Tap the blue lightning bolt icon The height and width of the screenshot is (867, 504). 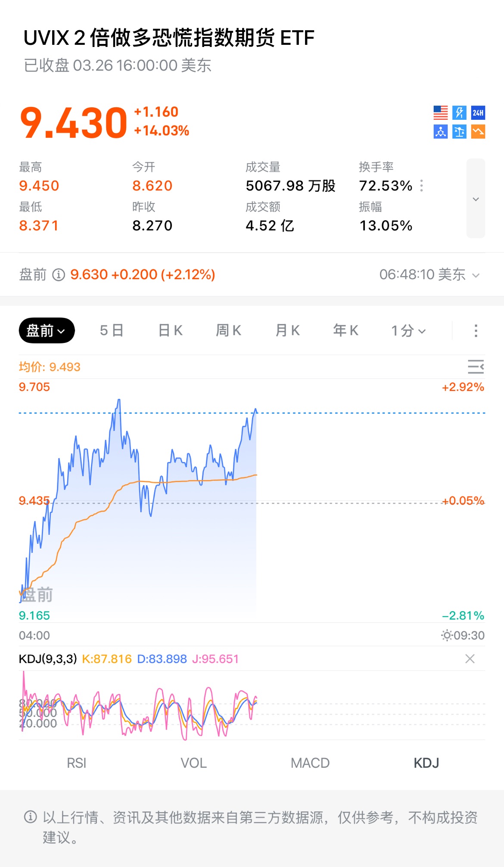(459, 113)
